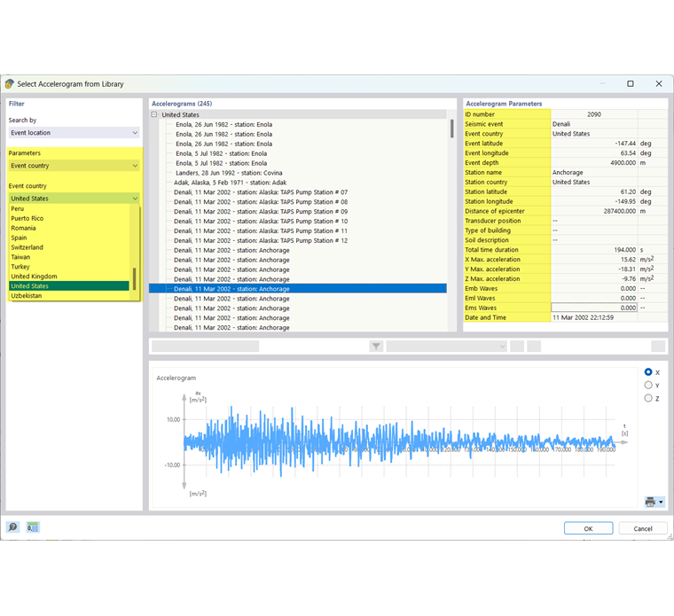Select Denali TAPS Pump Station # 10
The width and height of the screenshot is (674, 616).
(x=261, y=222)
